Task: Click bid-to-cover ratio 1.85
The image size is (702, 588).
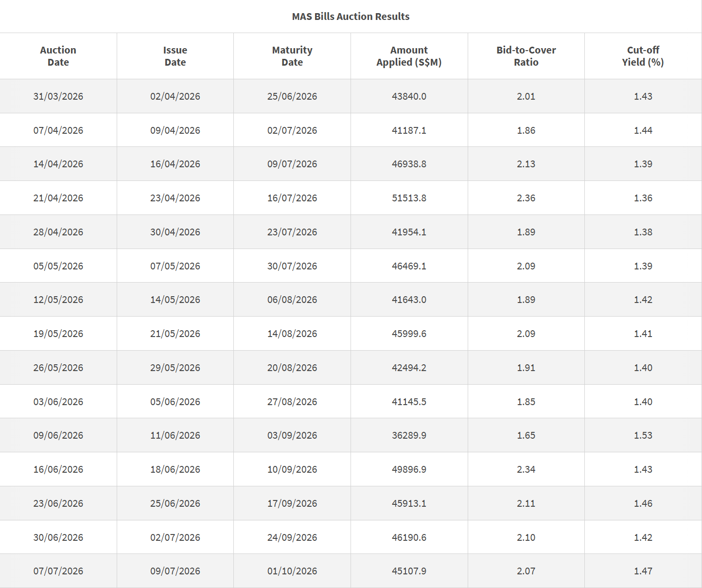Action: [526, 402]
